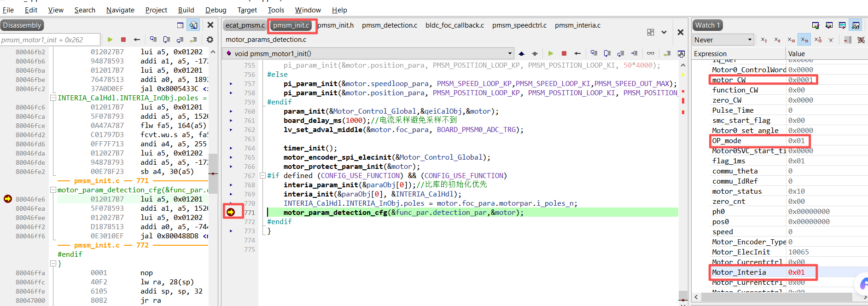Click the breakpoint at address 80046fe6
The height and width of the screenshot is (306, 868).
7,199
